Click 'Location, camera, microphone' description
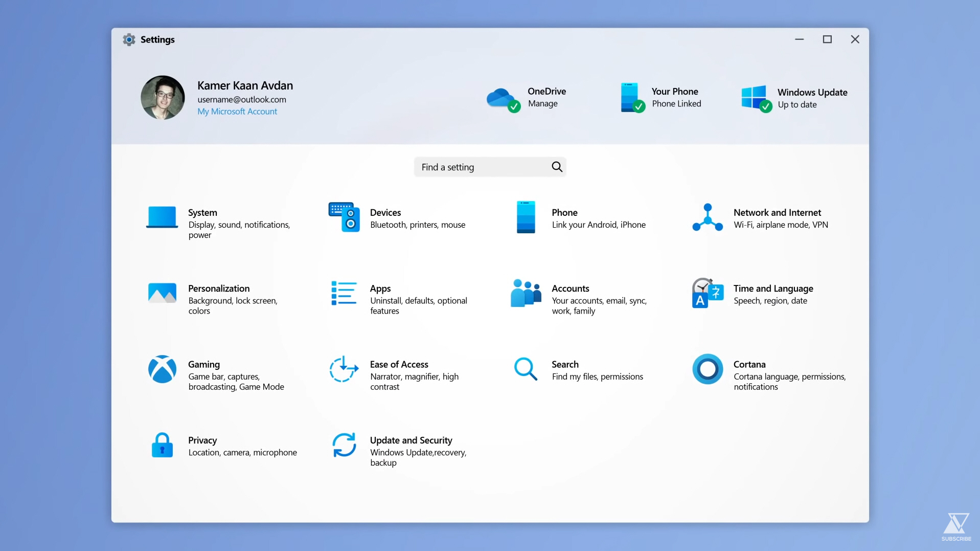The image size is (980, 551). click(242, 452)
